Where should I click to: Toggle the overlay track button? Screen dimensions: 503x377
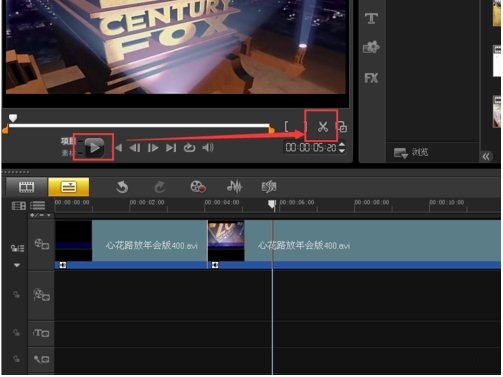(x=42, y=295)
